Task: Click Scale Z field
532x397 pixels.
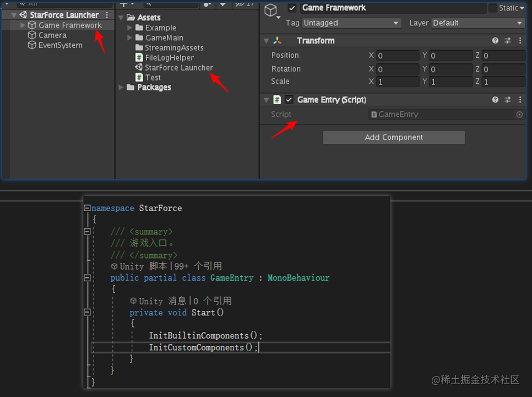Action: (503, 82)
